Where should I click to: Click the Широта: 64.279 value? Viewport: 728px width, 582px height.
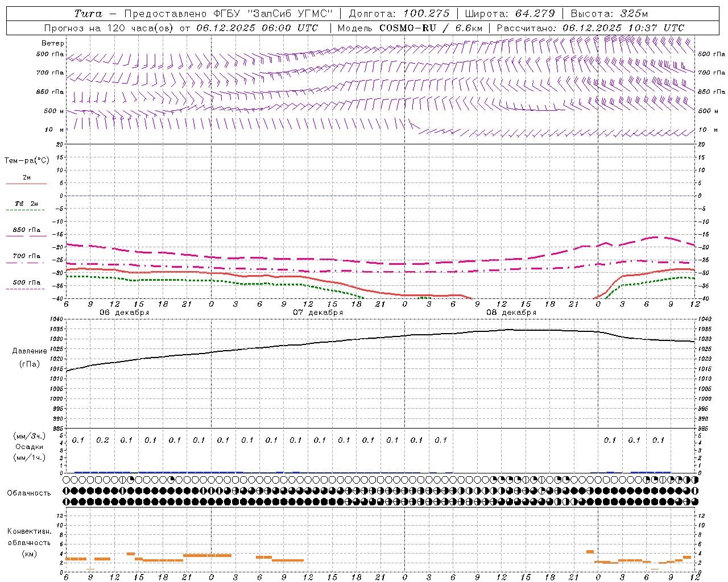510,14
